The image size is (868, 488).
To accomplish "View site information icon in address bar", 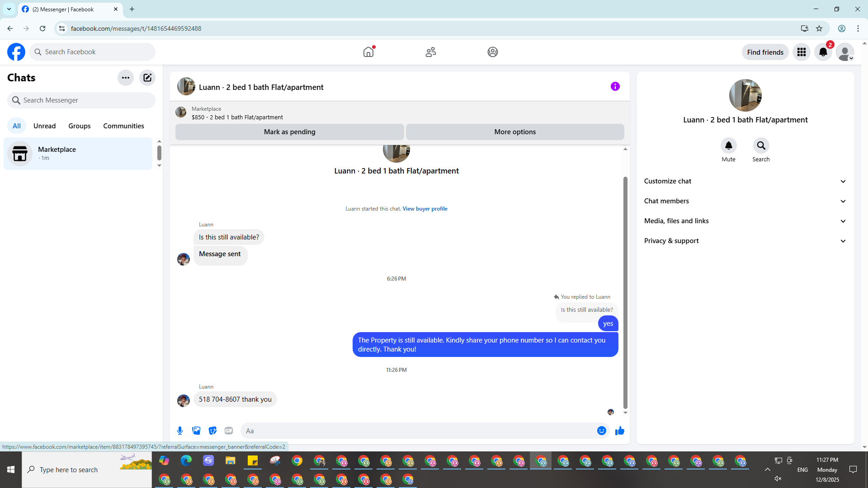I will click(62, 28).
